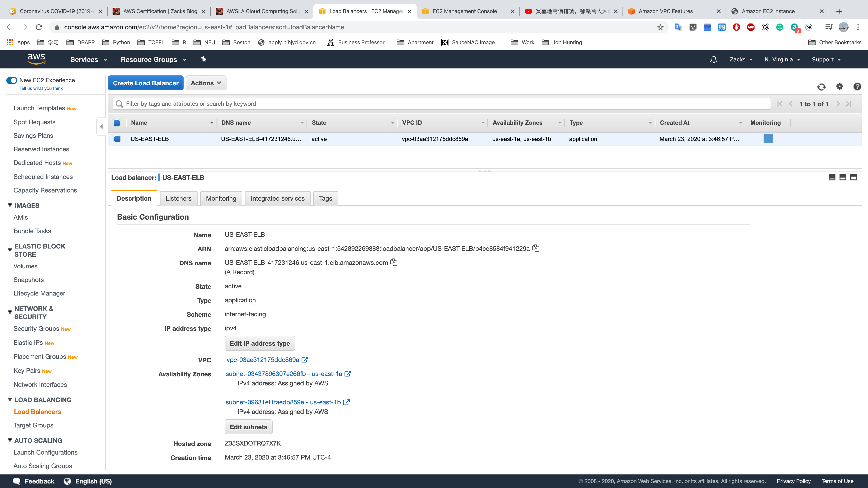Collapse the left navigation sidebar arrow

[x=101, y=127]
